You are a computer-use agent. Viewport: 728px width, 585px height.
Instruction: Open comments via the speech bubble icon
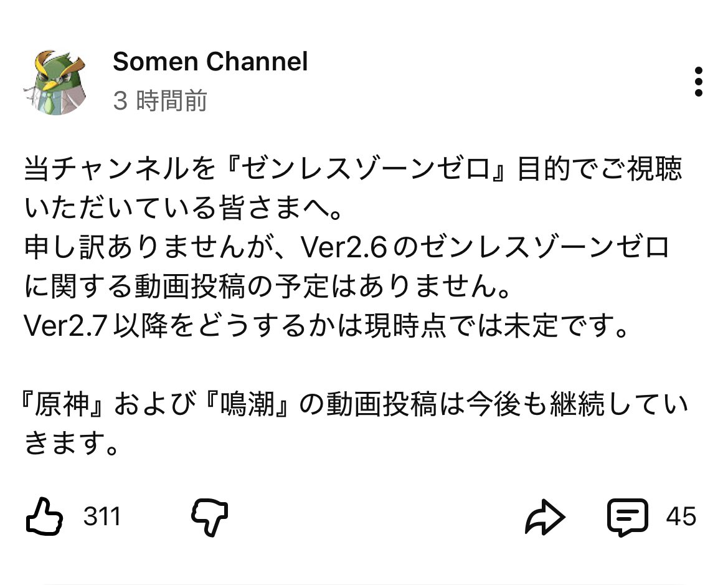[627, 516]
